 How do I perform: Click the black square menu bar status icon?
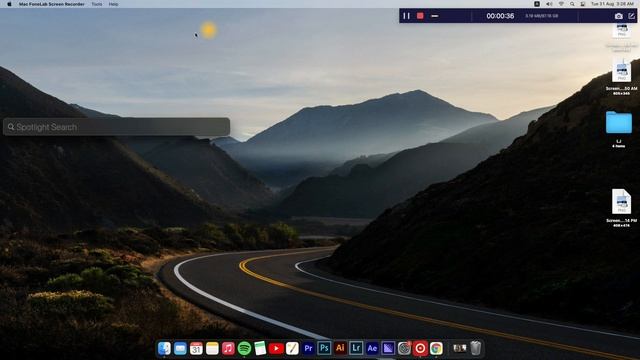[537, 4]
